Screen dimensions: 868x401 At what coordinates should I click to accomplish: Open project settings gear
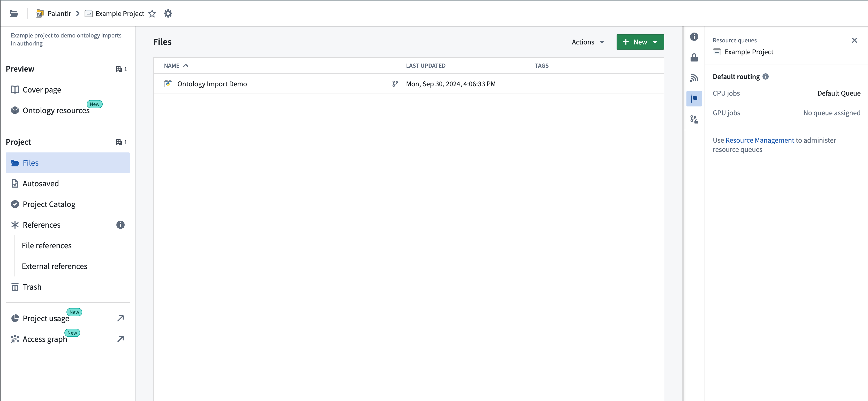(x=168, y=13)
